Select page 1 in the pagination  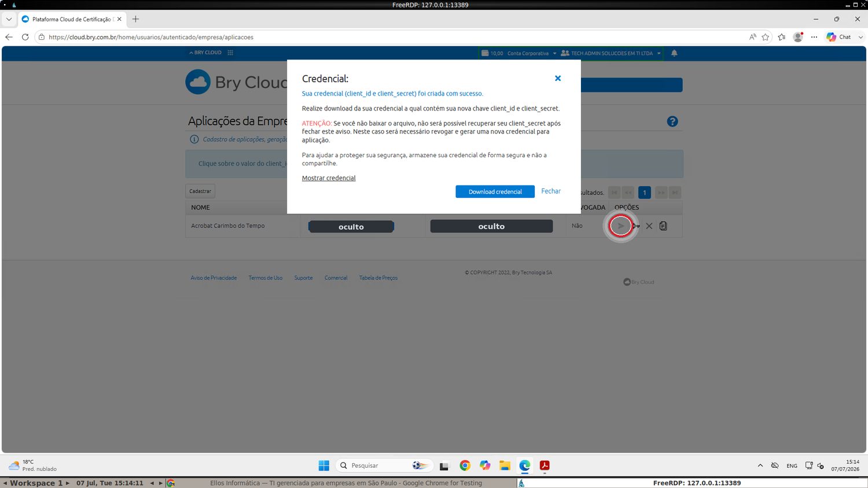(x=644, y=193)
